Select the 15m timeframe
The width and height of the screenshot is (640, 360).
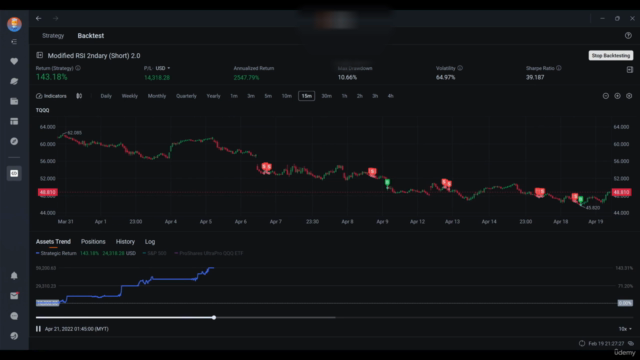(307, 96)
